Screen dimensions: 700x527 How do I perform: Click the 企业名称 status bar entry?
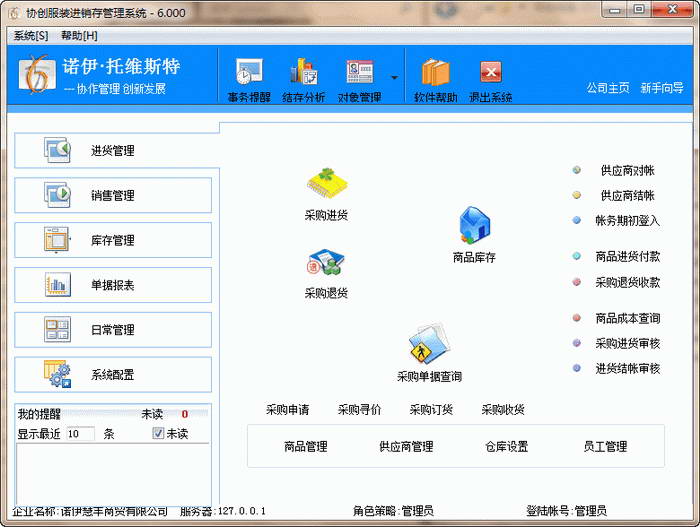coord(90,511)
